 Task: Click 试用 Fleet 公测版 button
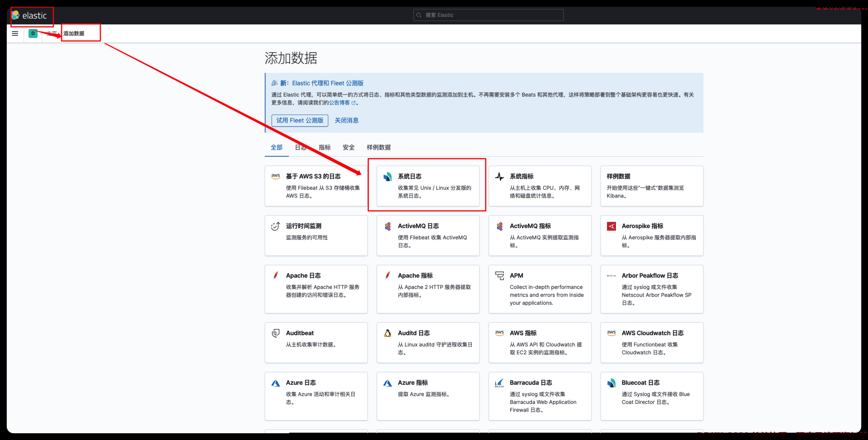[300, 120]
